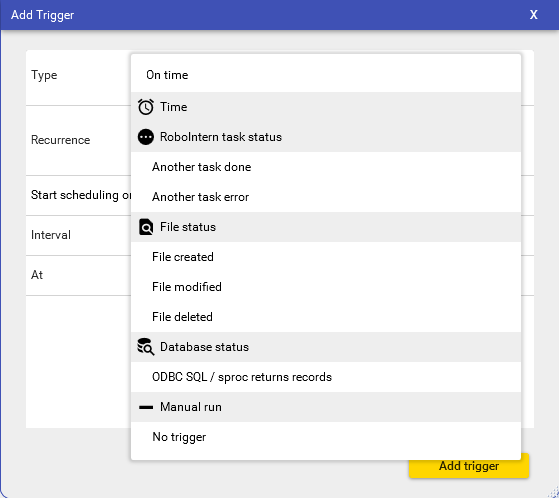Click the Database status search icon
The image size is (559, 498).
[x=146, y=347]
